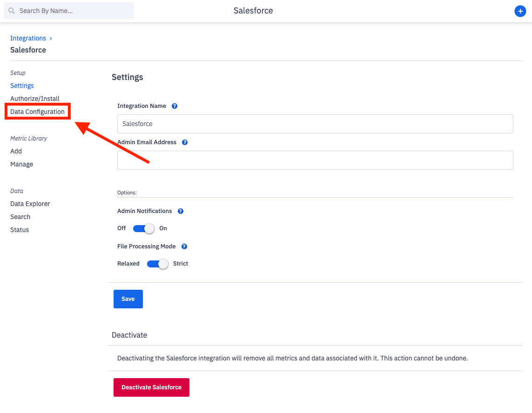The height and width of the screenshot is (413, 532).
Task: Open the Data Explorer page
Action: [x=30, y=204]
